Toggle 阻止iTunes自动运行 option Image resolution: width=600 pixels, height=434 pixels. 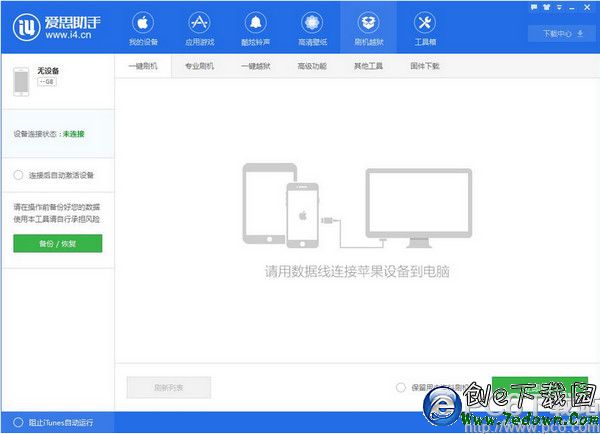pyautogui.click(x=18, y=423)
